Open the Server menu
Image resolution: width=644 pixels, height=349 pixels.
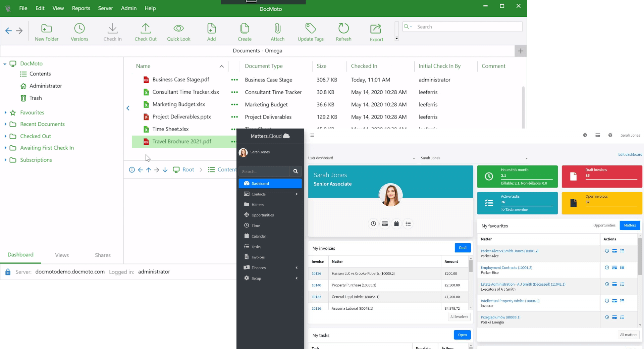click(x=105, y=8)
